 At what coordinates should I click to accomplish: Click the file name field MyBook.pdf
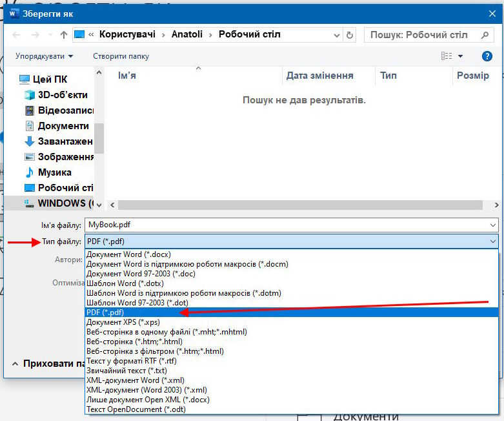pyautogui.click(x=292, y=225)
